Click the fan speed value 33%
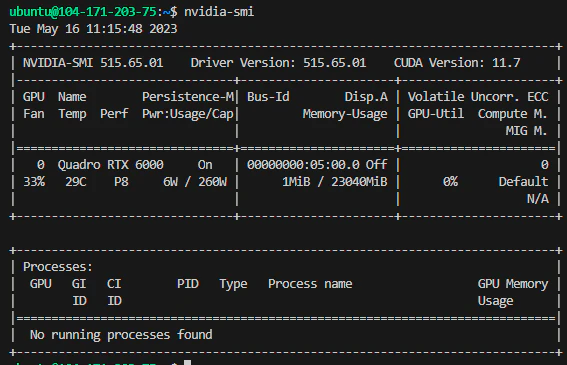 tap(34, 182)
